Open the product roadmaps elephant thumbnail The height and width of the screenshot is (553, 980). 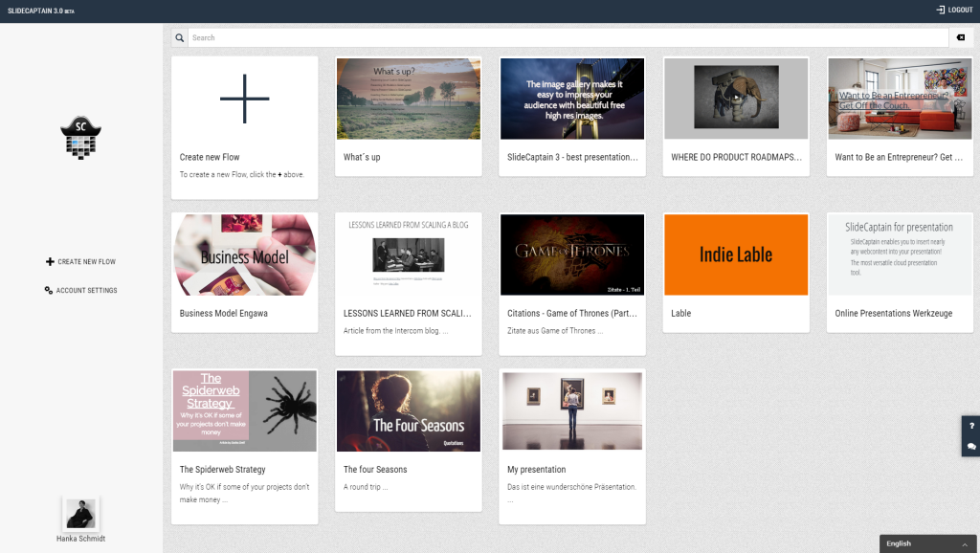(x=735, y=98)
